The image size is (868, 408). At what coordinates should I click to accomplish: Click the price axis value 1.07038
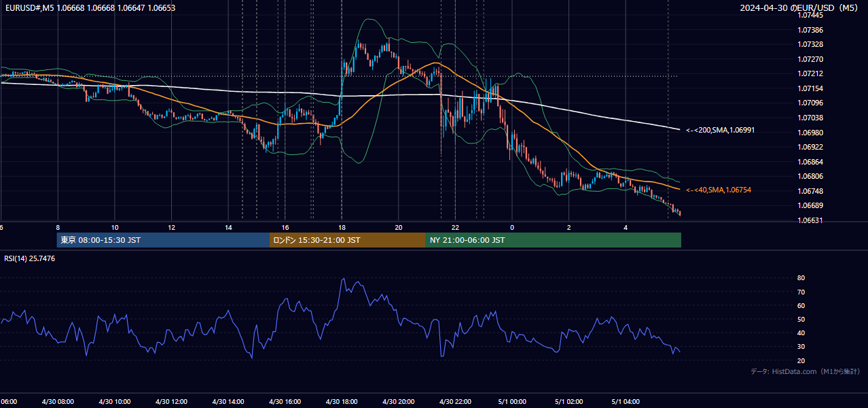click(x=810, y=118)
